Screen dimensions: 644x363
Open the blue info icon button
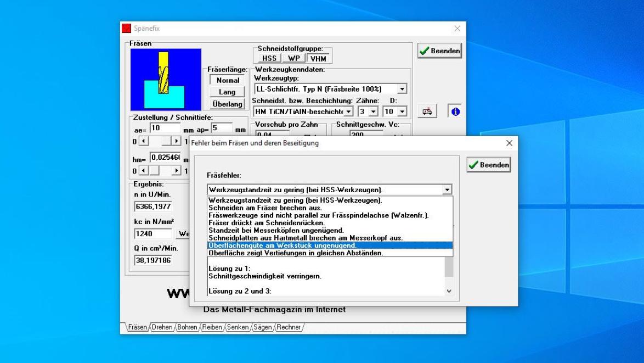pyautogui.click(x=455, y=111)
